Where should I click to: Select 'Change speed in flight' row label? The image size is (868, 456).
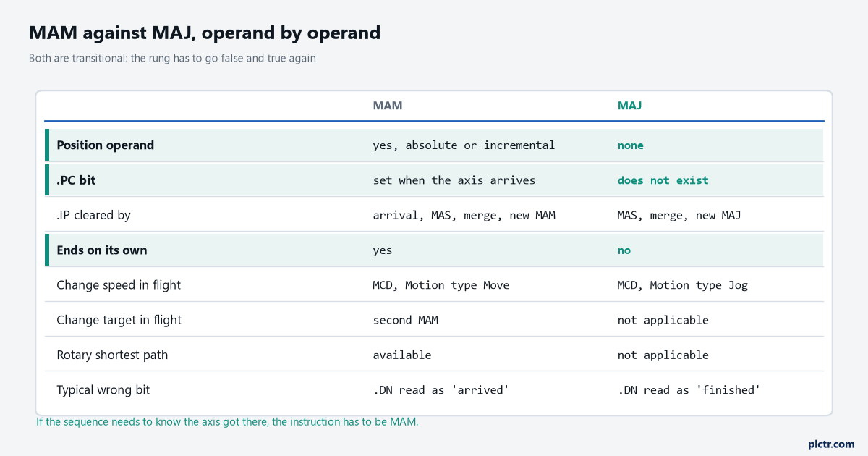point(119,284)
